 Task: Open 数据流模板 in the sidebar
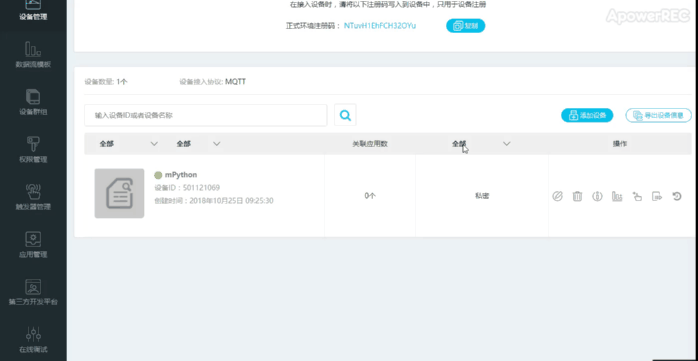tap(33, 55)
